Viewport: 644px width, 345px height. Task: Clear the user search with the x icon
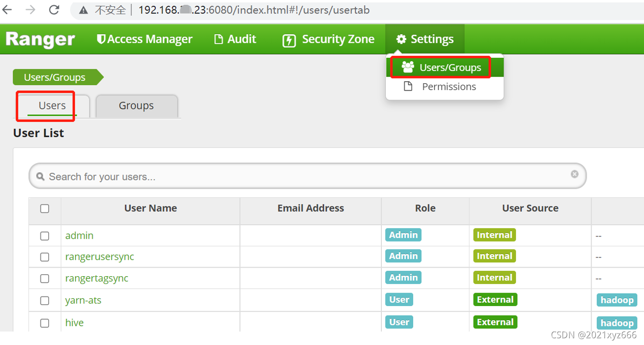[574, 175]
